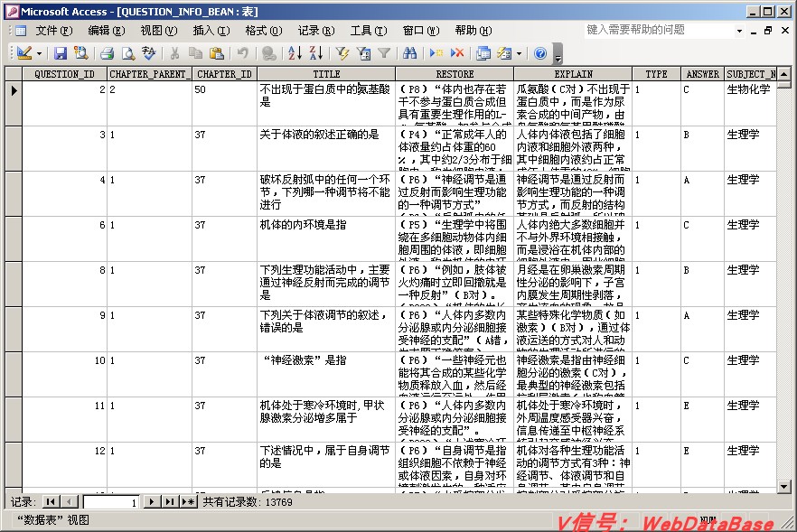Select the ANSWER column header
This screenshot has width=797, height=532.
tap(702, 74)
